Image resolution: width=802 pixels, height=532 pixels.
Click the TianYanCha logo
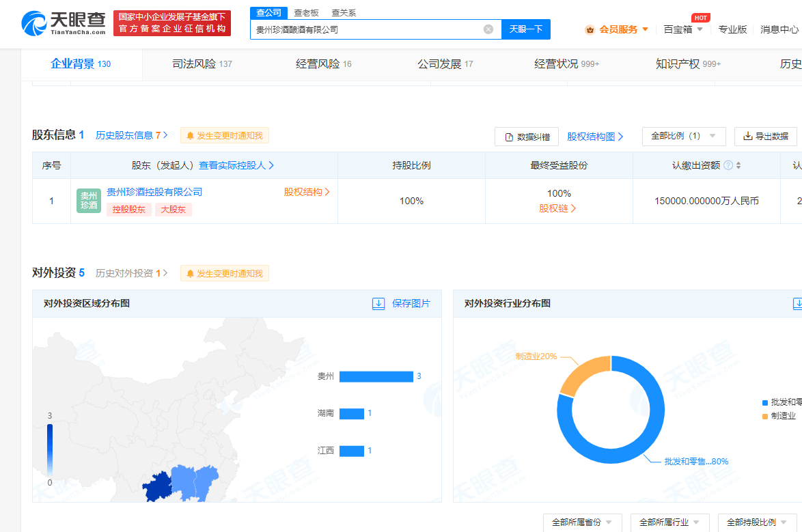64,23
